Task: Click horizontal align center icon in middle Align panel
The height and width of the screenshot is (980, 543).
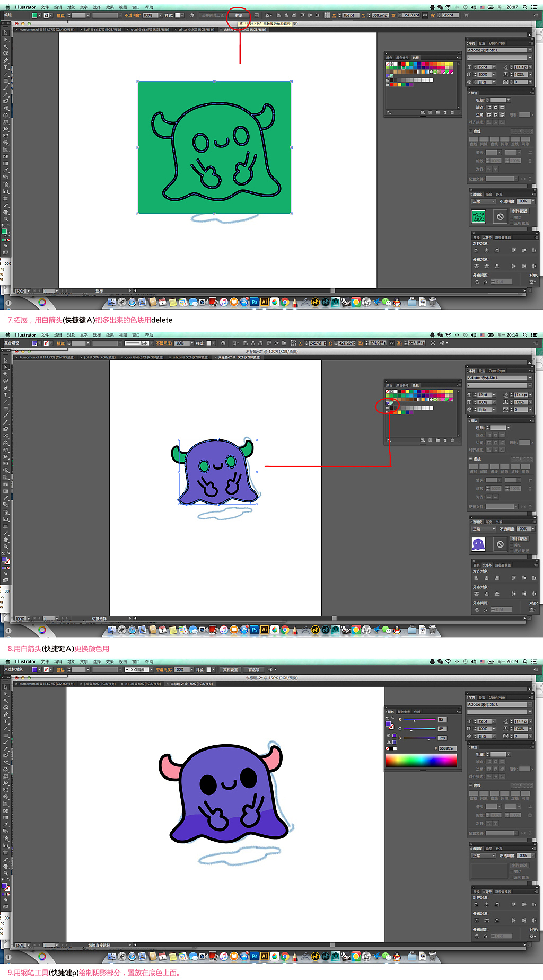Action: 486,578
